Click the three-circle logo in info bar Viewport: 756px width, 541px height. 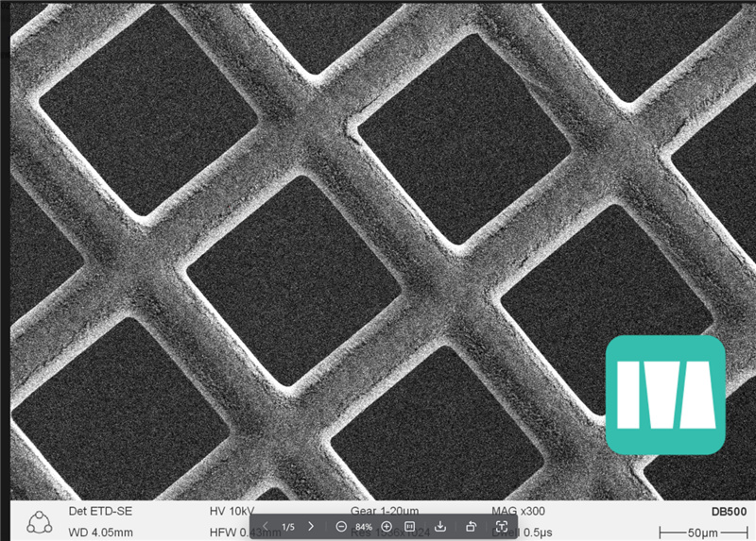click(39, 523)
